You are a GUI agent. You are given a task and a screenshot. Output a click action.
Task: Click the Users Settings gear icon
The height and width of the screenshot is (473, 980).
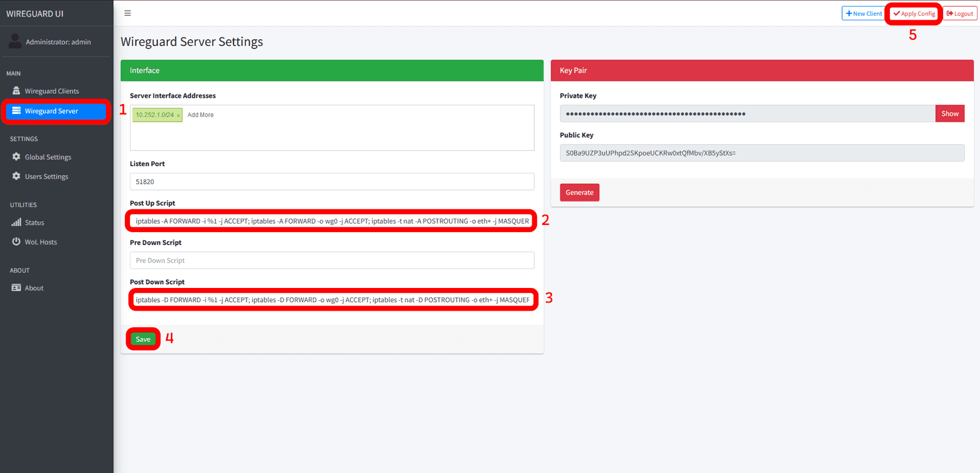(x=17, y=176)
